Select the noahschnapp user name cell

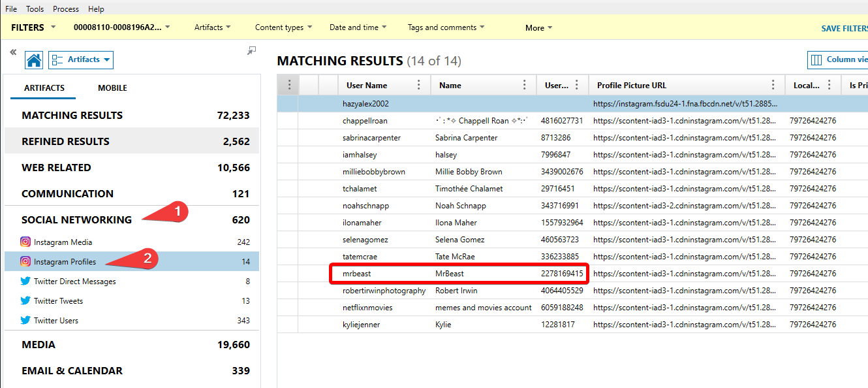[x=384, y=206]
